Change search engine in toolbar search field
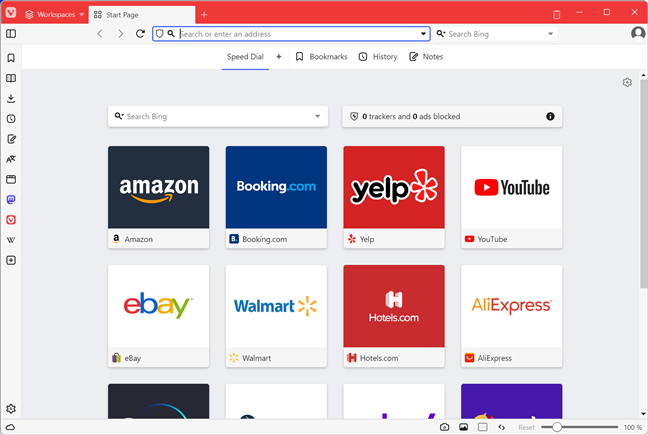This screenshot has height=435, width=648. pyautogui.click(x=441, y=34)
